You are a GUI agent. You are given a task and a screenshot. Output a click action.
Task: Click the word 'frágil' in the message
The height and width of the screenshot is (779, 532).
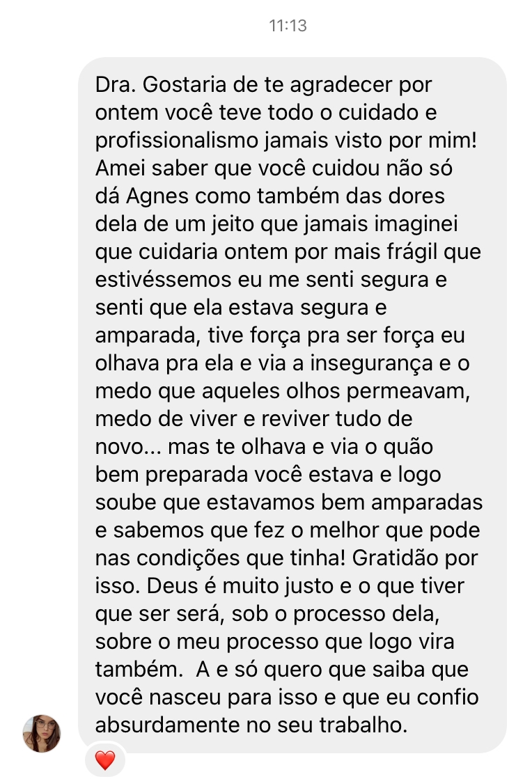click(x=412, y=253)
